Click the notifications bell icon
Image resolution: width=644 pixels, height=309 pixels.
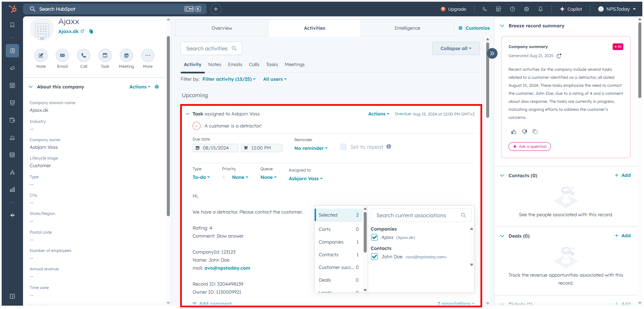[x=540, y=9]
